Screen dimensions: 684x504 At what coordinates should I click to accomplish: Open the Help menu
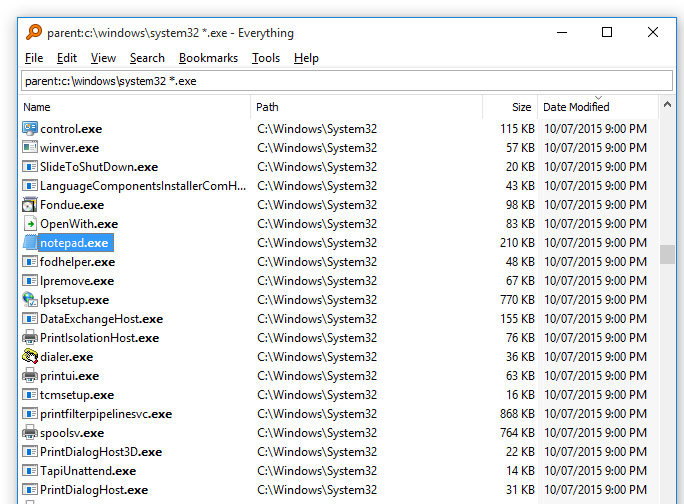(306, 58)
